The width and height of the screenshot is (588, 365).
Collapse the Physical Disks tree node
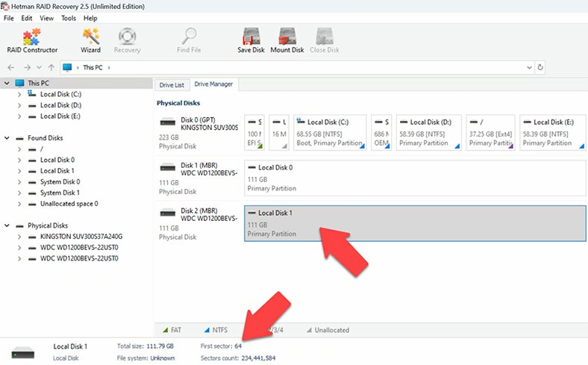click(7, 226)
